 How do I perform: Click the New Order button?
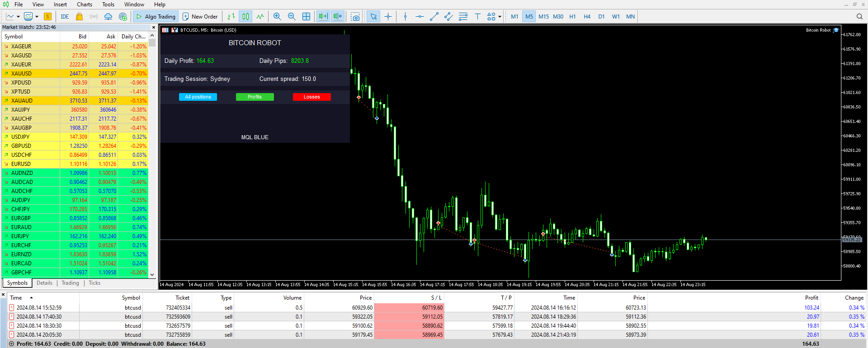pos(200,17)
